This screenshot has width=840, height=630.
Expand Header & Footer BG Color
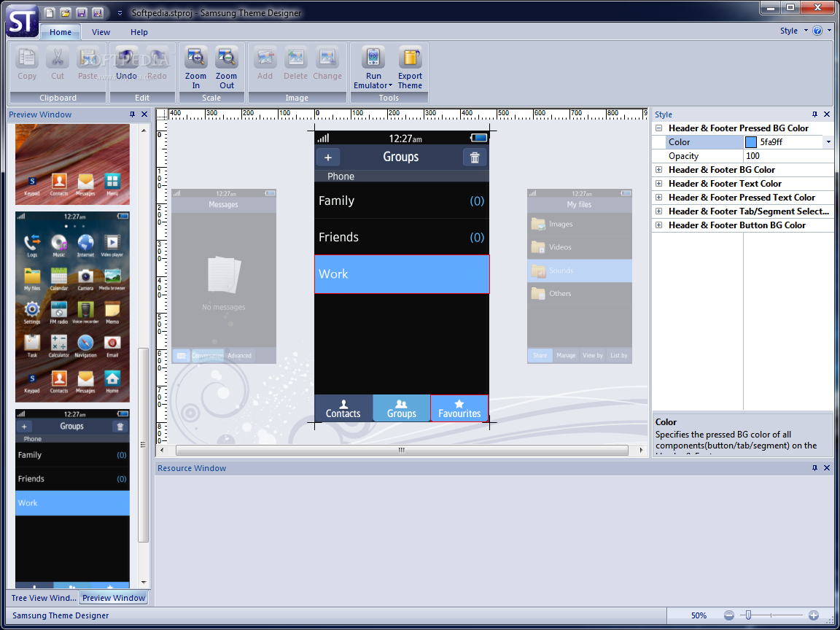point(659,170)
